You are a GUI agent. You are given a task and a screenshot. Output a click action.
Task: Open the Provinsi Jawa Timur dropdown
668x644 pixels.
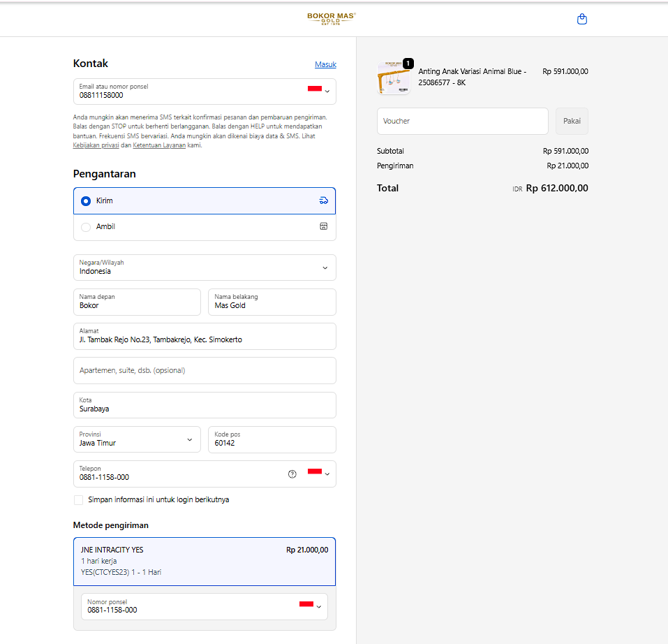point(189,440)
